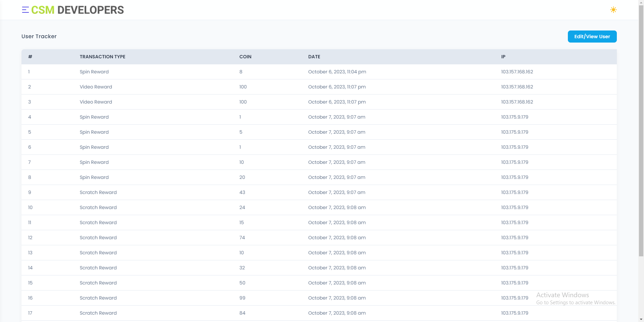The image size is (644, 322).
Task: Click the # column header
Action: click(30, 57)
